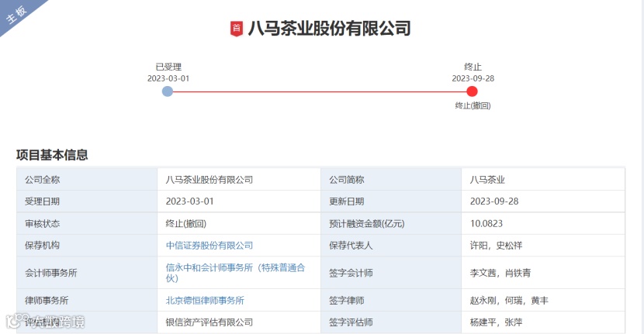
Task: Click the red 首 badge icon beside title
Action: 236,29
